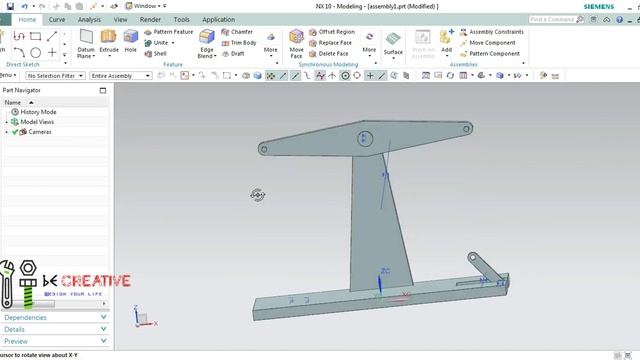The image size is (640, 360).
Task: Toggle the snap quadrant point option
Action: click(357, 76)
